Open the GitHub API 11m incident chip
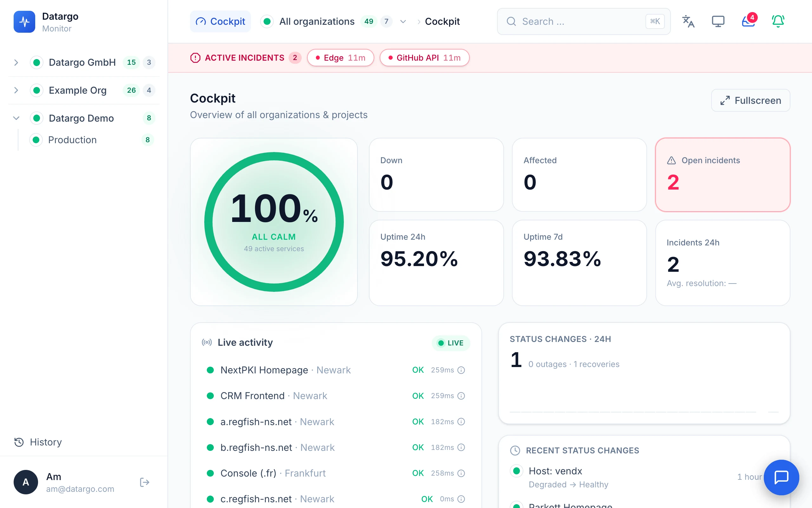Viewport: 812px width, 508px height. (424, 58)
